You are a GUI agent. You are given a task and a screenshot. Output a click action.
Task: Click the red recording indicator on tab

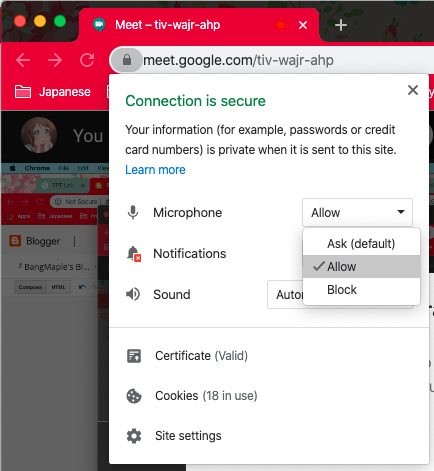281,25
